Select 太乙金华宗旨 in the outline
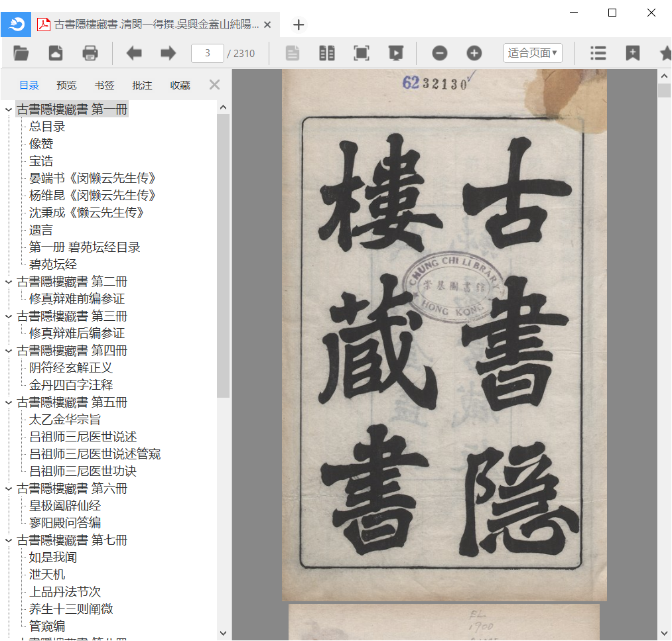Image resolution: width=672 pixels, height=641 pixels. [65, 420]
